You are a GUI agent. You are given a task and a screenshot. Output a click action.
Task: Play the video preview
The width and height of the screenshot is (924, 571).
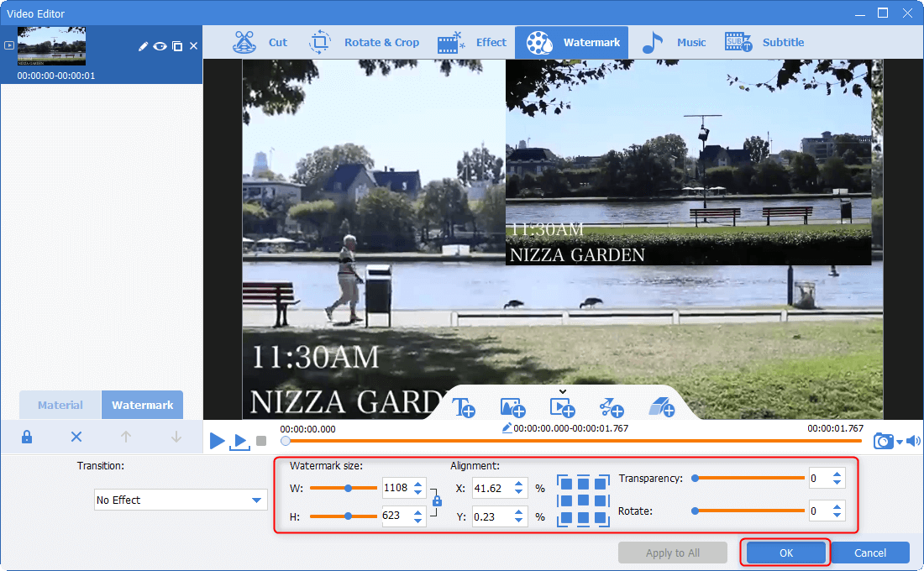point(217,441)
